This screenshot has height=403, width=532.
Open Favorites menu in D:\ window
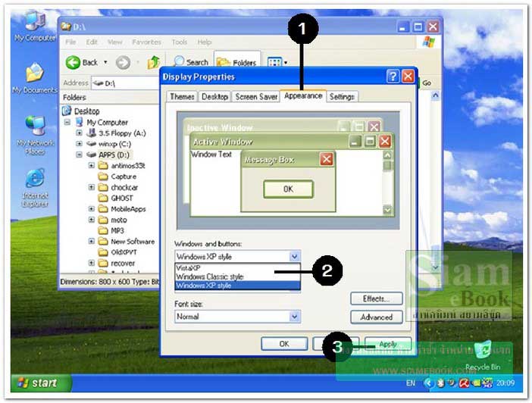(x=146, y=42)
